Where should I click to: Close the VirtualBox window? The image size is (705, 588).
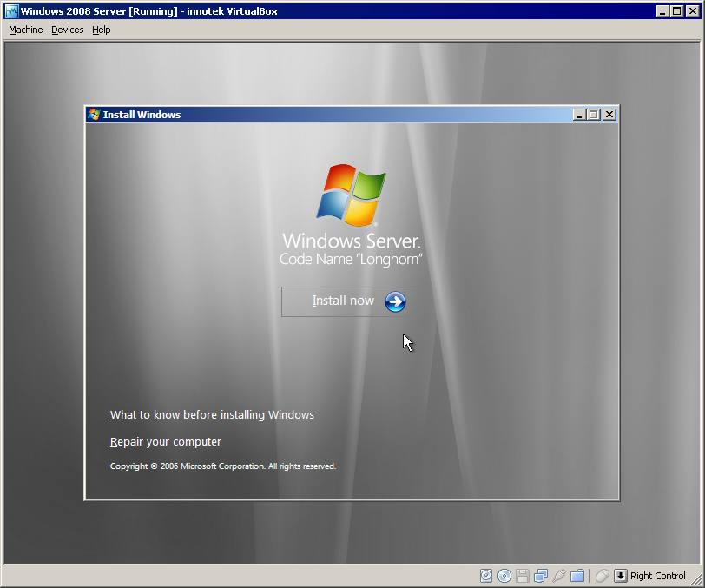point(693,11)
